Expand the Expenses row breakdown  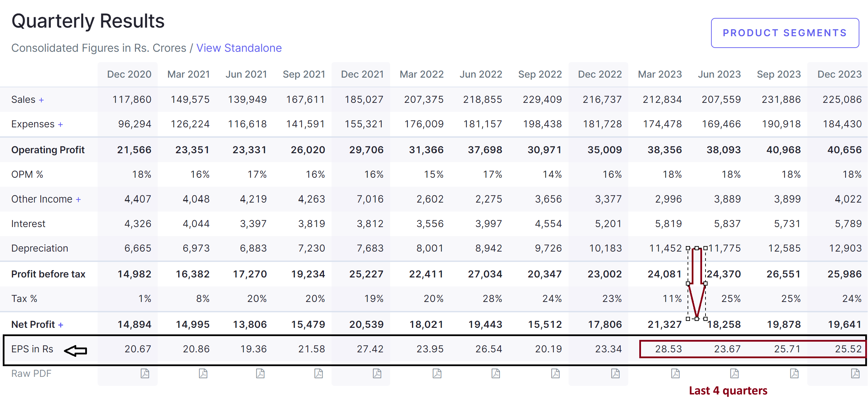coord(60,125)
